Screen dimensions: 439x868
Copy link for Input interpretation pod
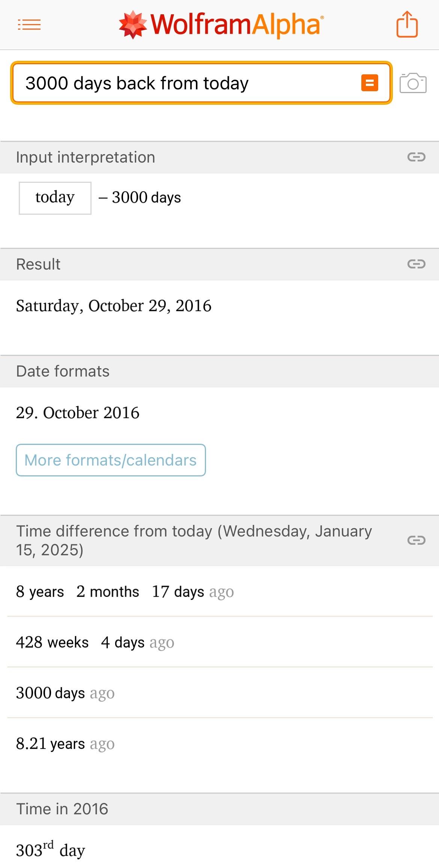(416, 157)
